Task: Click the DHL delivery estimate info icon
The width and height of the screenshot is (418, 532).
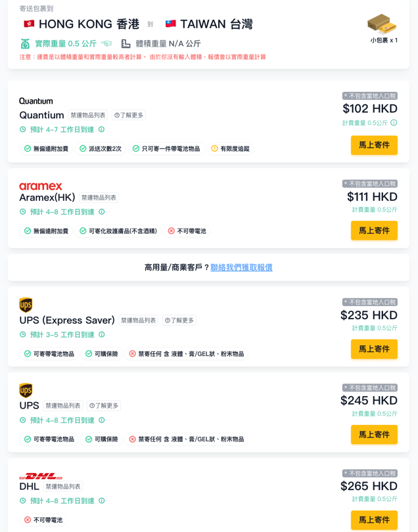Action: [101, 501]
